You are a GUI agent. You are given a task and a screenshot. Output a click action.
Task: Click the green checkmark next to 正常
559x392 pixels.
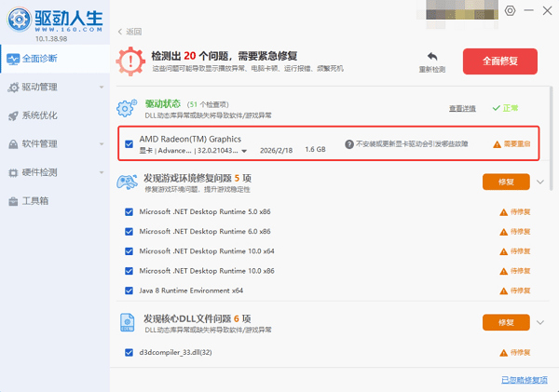(496, 108)
